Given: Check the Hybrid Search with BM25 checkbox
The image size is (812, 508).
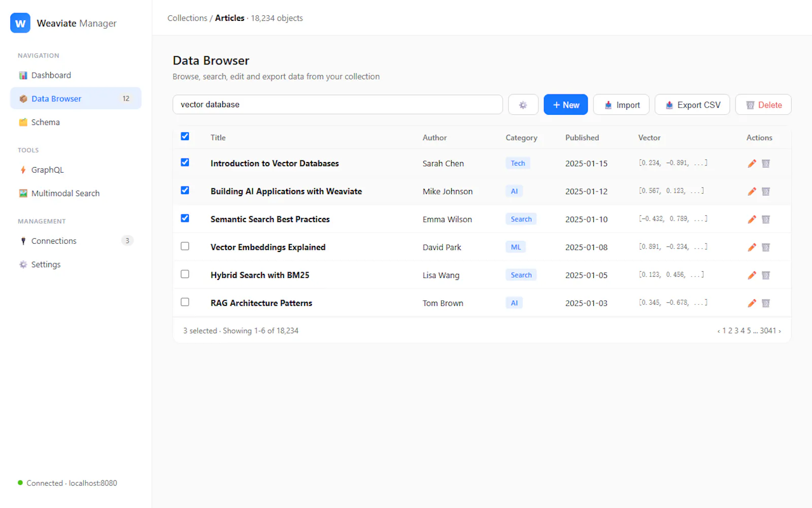Looking at the screenshot, I should [x=185, y=274].
